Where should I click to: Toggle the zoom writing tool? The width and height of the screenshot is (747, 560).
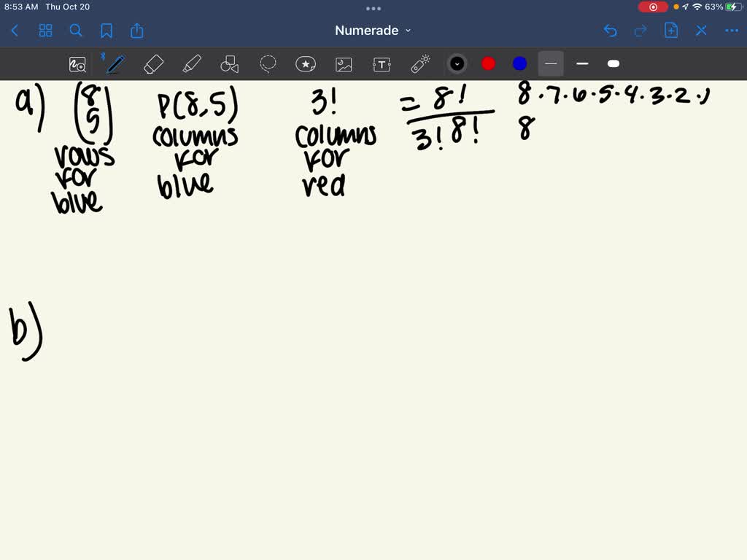[x=78, y=64]
